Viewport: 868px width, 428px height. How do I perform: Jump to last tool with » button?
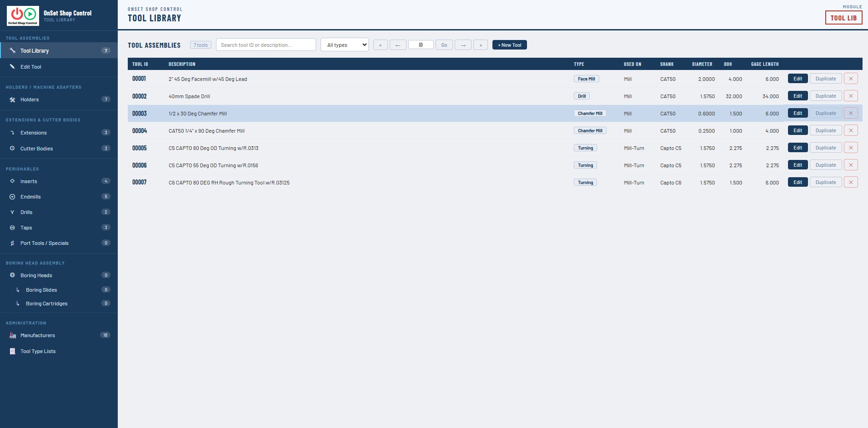[481, 45]
